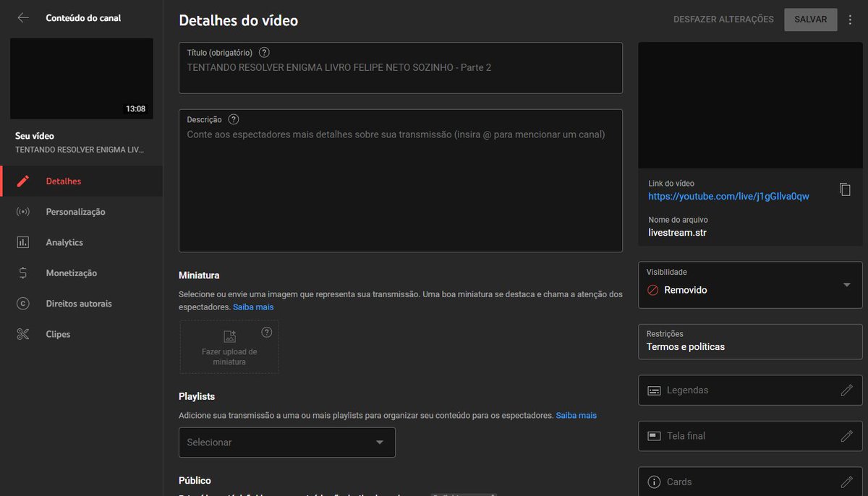Open the Restrições Termos e políticas box
Screen dimensions: 868x496
(x=750, y=341)
